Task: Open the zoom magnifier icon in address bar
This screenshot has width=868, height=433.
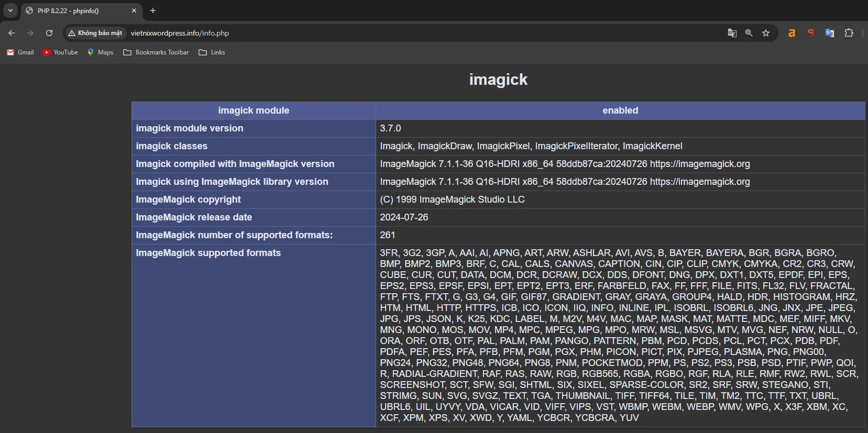Action: [749, 33]
